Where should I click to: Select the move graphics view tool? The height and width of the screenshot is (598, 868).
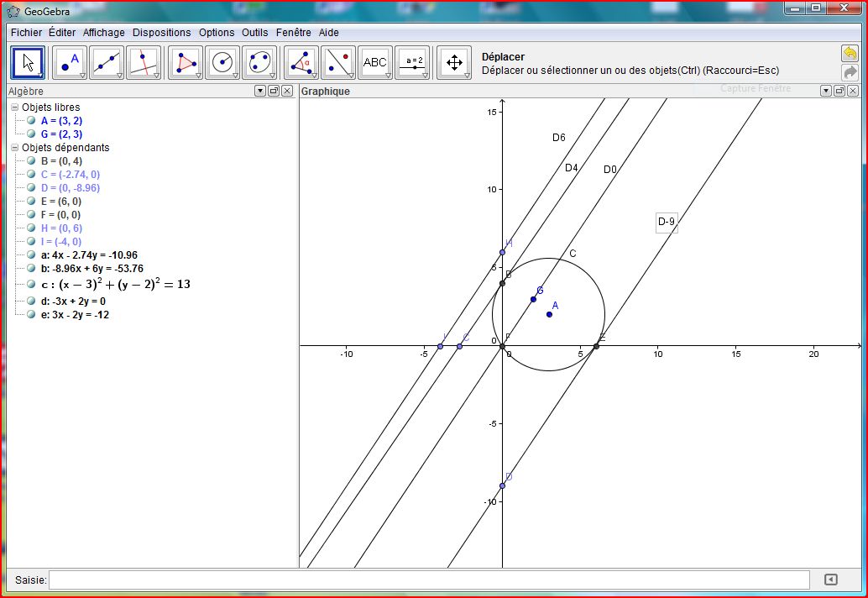coord(454,62)
